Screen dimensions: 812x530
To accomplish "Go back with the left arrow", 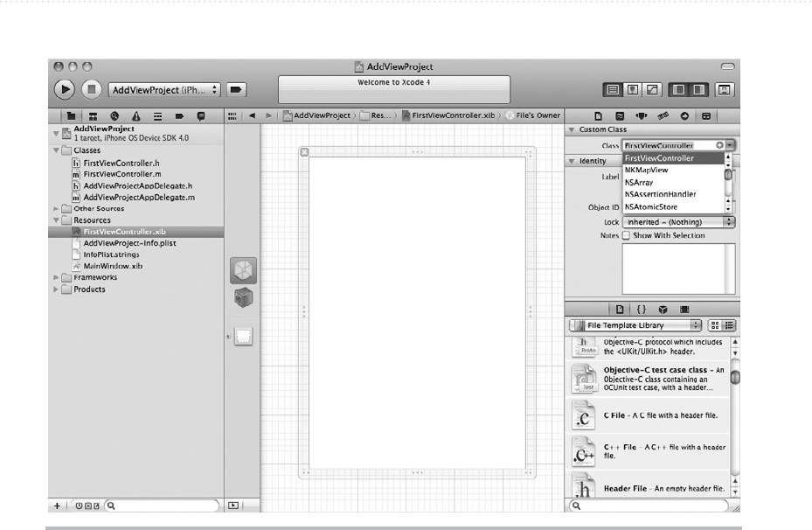I will pyautogui.click(x=253, y=115).
